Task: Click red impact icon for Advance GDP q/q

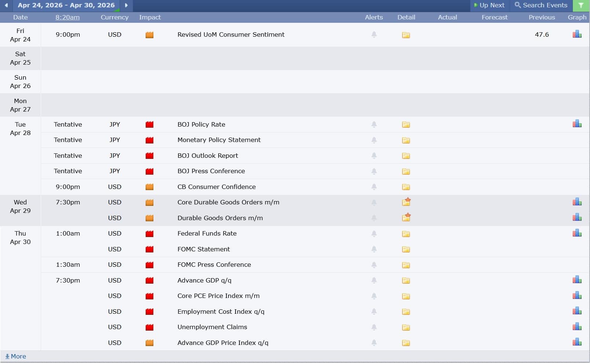Action: tap(149, 281)
